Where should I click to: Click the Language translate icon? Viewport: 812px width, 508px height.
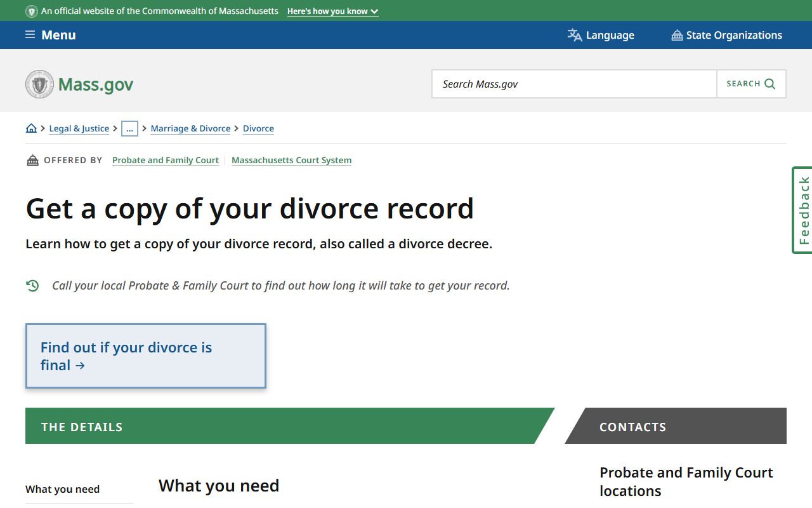click(x=575, y=35)
